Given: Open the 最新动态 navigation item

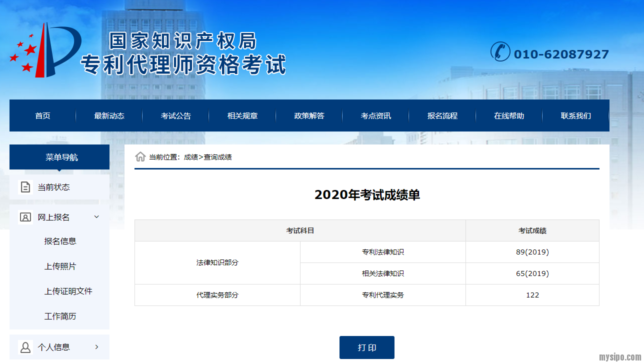Looking at the screenshot, I should pos(109,116).
